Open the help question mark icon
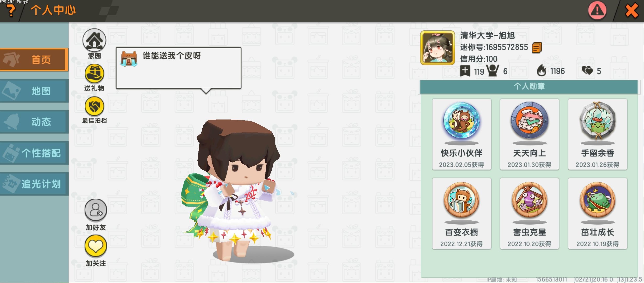Image resolution: width=644 pixels, height=283 pixels. tap(11, 10)
